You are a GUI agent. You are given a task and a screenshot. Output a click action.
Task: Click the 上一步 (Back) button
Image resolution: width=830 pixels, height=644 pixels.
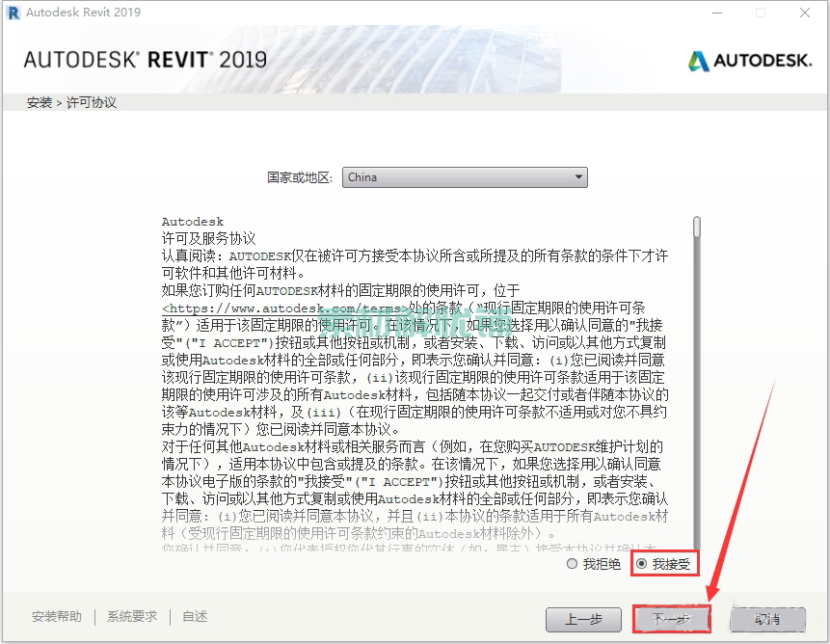coord(583,619)
